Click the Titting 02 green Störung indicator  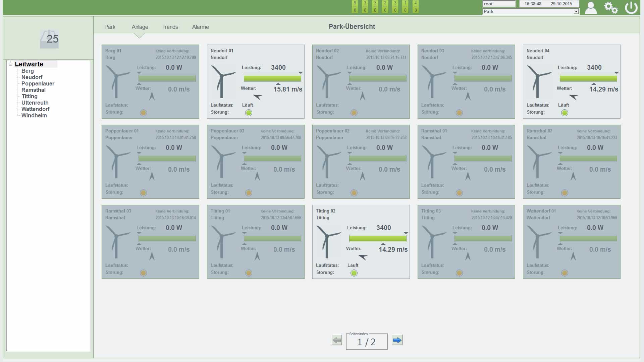click(x=354, y=273)
